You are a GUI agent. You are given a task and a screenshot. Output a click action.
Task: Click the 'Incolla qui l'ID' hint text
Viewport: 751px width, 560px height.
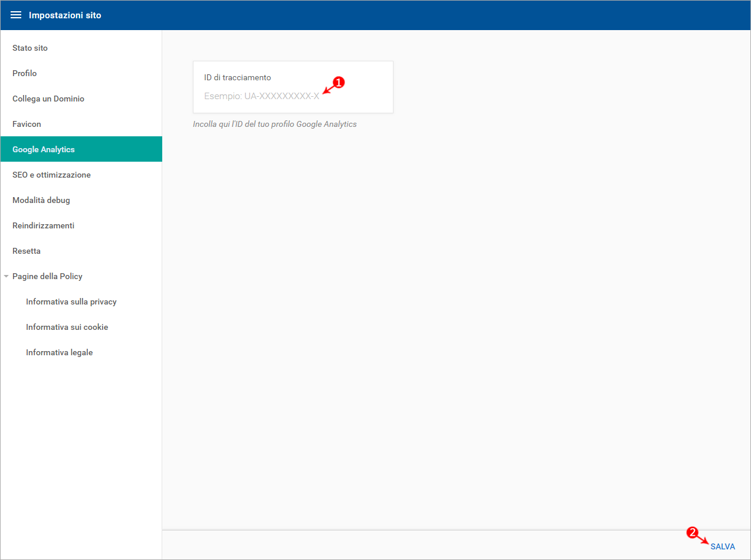click(x=275, y=125)
